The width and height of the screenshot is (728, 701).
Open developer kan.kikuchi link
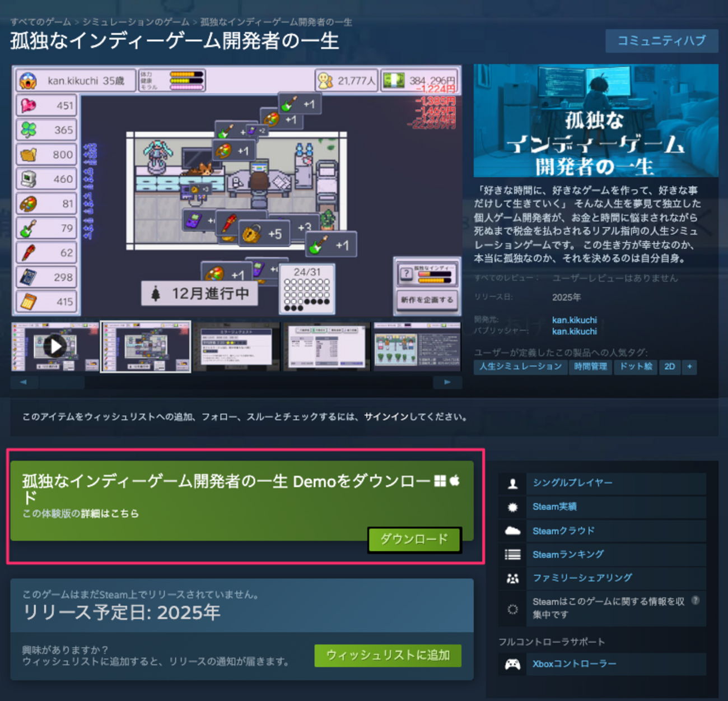(575, 320)
